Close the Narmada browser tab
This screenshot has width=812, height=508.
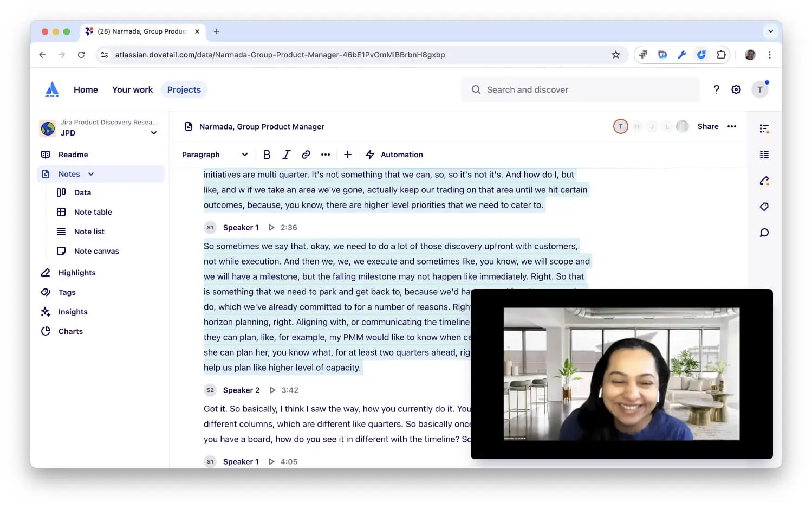click(x=197, y=31)
